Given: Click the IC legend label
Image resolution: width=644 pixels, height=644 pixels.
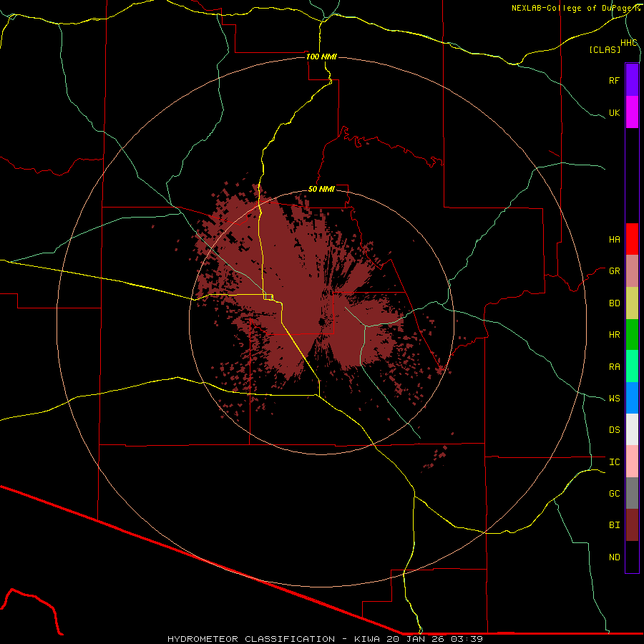Looking at the screenshot, I should click(614, 462).
